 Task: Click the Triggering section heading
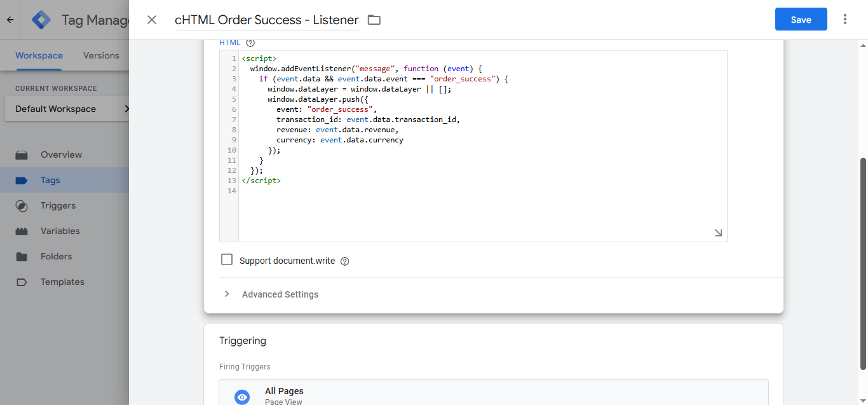click(x=243, y=341)
